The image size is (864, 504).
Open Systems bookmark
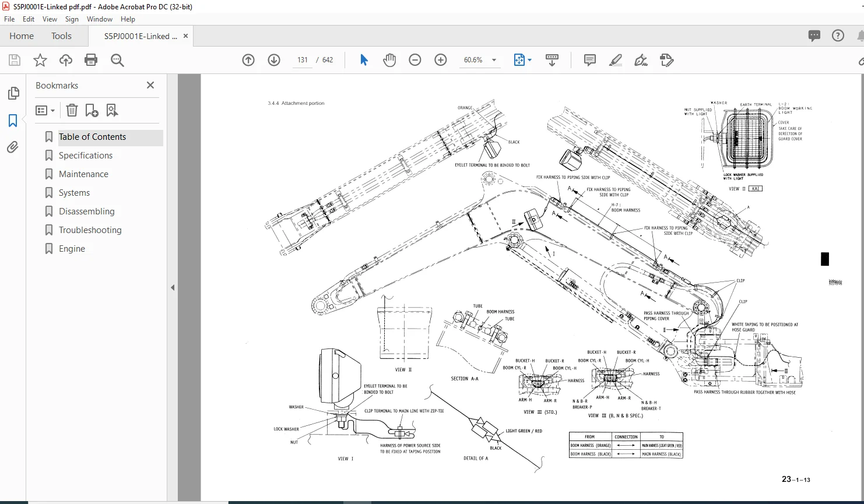[74, 193]
